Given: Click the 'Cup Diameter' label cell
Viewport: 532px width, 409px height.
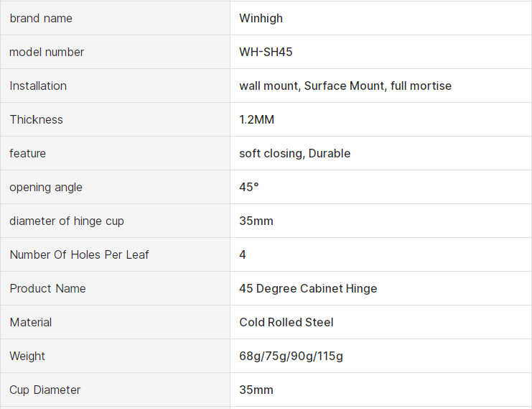Looking at the screenshot, I should click(45, 390).
